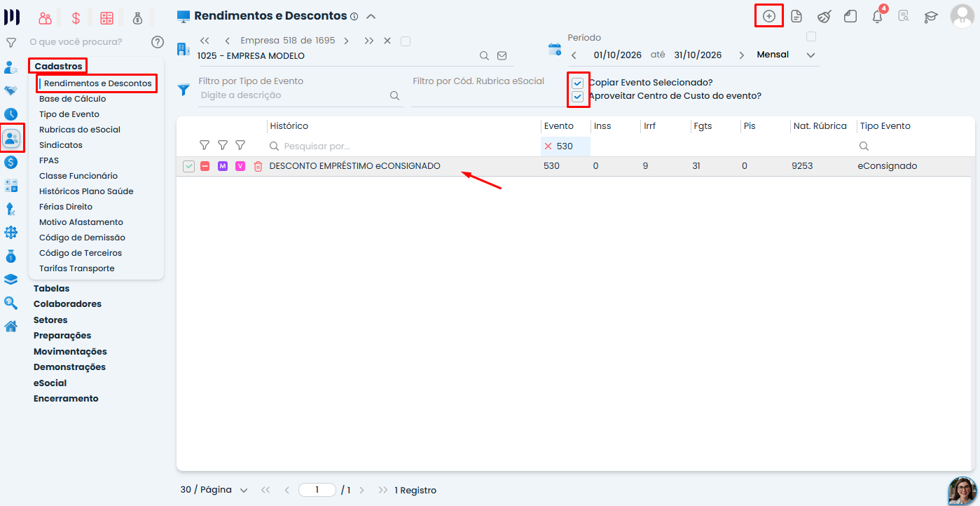Select DESCONTO EMPRÉSTIMO eCONSIGNADO row text

tap(355, 166)
